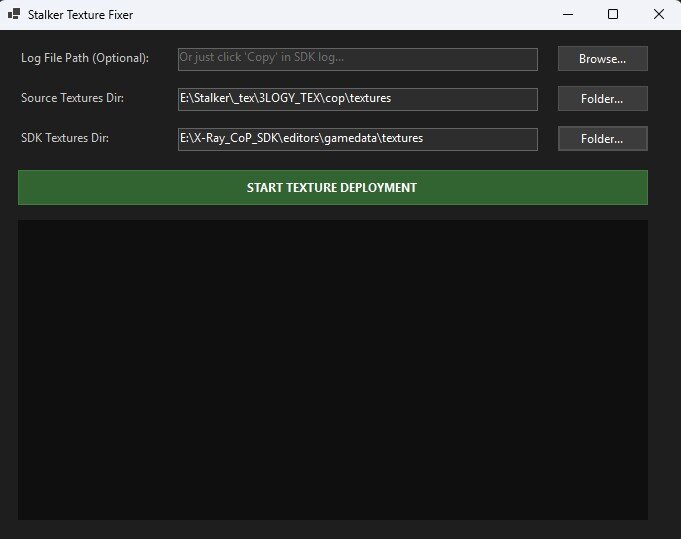Start texture deployment with the green button
This screenshot has width=681, height=539.
[x=333, y=187]
